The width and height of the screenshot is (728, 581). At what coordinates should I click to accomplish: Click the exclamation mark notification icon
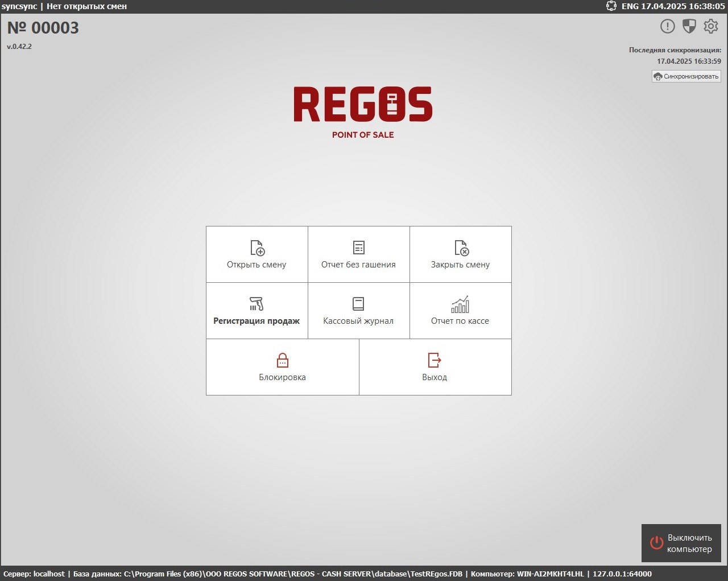(667, 26)
